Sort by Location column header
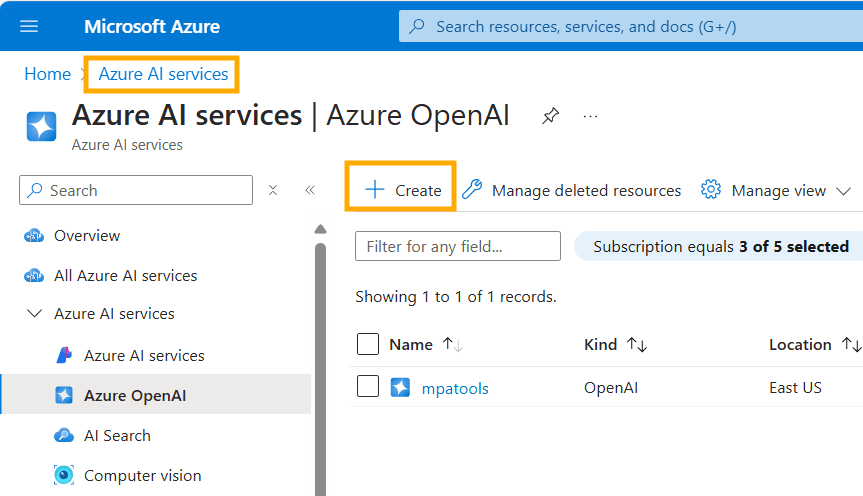Viewport: 863px width, 496px height. [x=800, y=345]
